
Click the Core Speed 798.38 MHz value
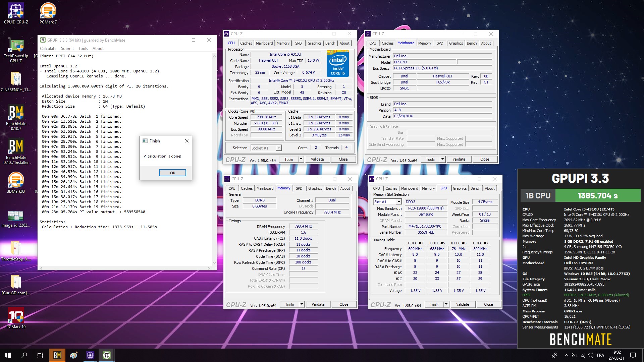point(266,117)
